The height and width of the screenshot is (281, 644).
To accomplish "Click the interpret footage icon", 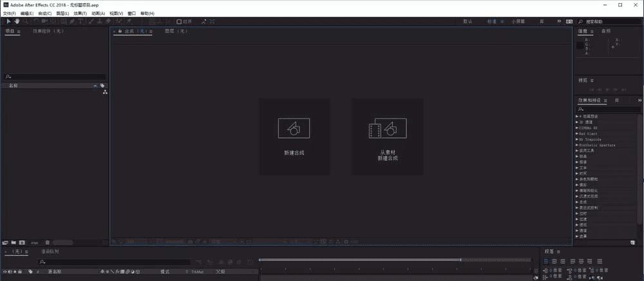I will [5, 242].
